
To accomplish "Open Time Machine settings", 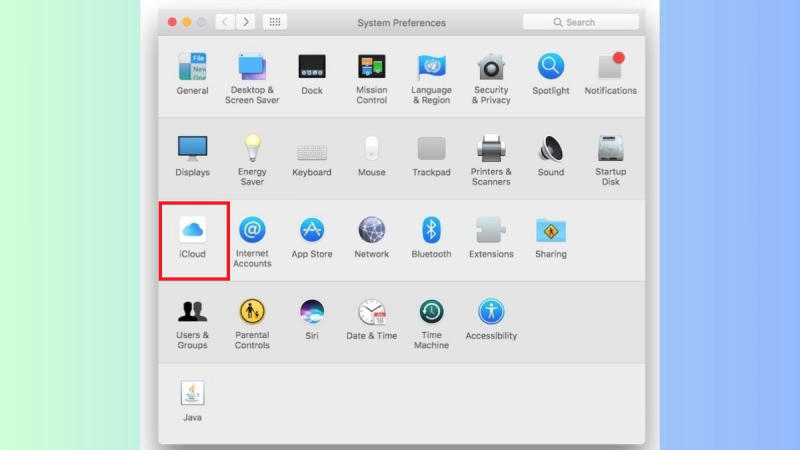I will [x=431, y=312].
